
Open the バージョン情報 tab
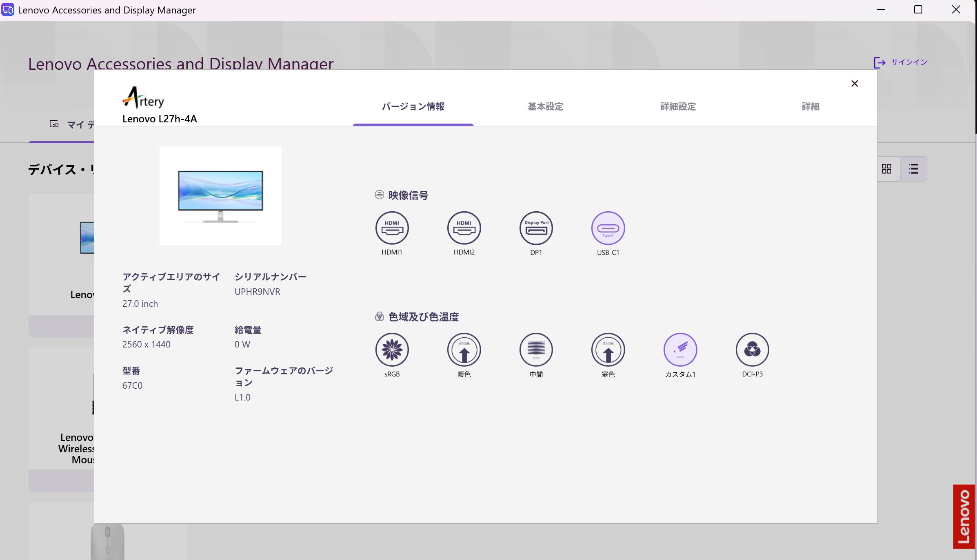413,106
